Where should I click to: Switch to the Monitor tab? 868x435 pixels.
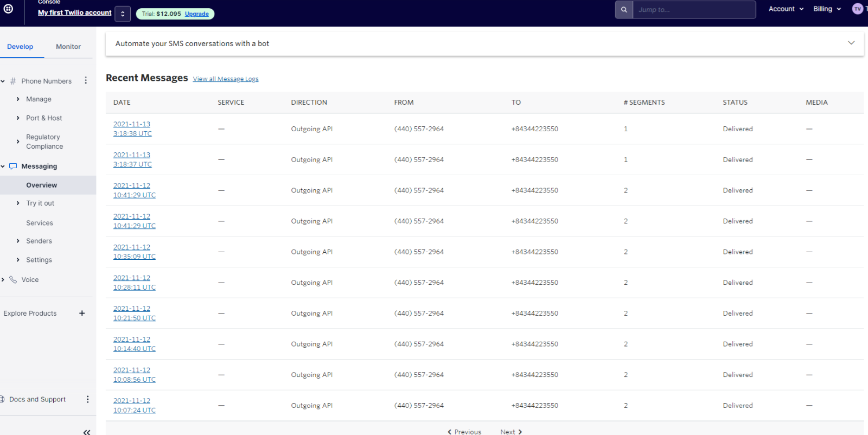68,47
